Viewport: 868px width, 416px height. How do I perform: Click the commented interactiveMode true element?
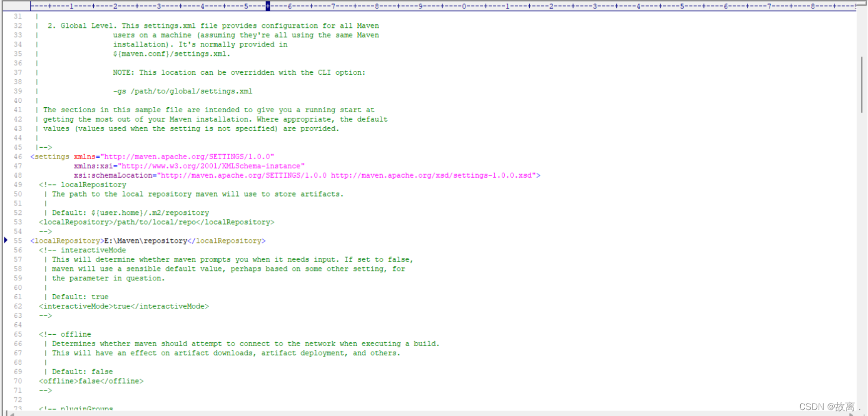tap(124, 306)
